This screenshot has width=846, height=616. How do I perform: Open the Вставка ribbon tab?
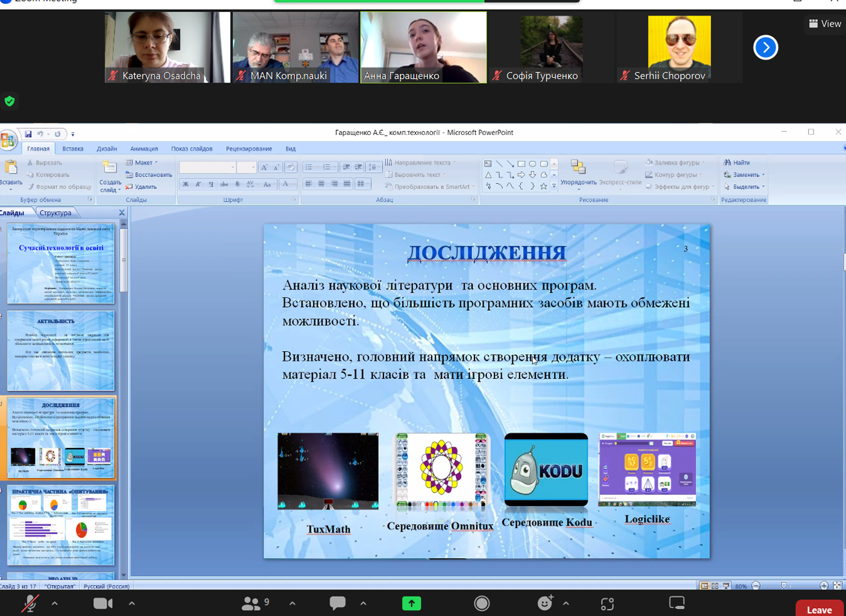73,149
